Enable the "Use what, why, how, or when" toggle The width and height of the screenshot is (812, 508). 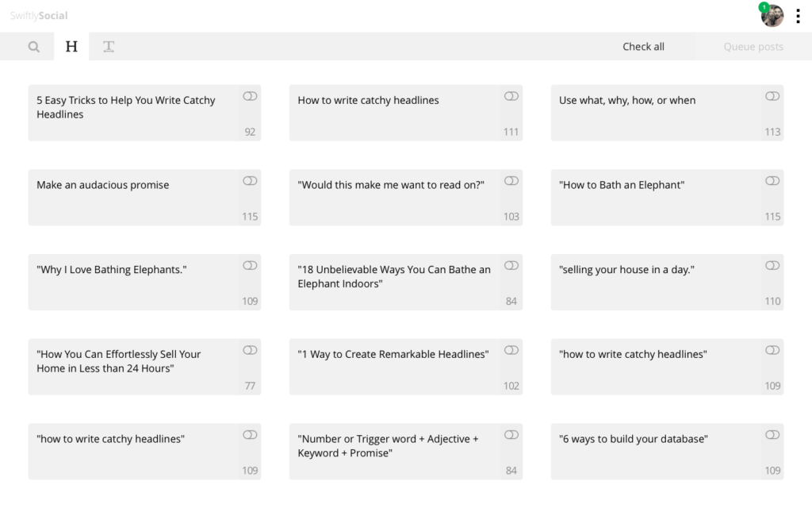pyautogui.click(x=772, y=96)
